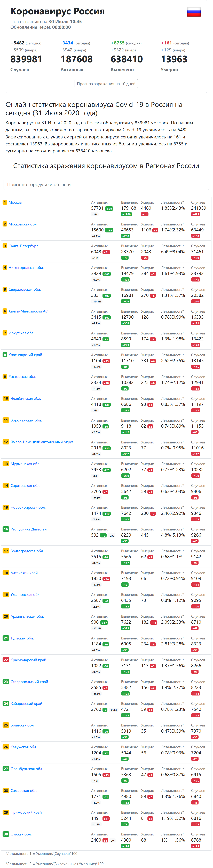Screen dimensions: 213x868
Task: Click the "Летальность 1" footnote text
Action: (41, 854)
